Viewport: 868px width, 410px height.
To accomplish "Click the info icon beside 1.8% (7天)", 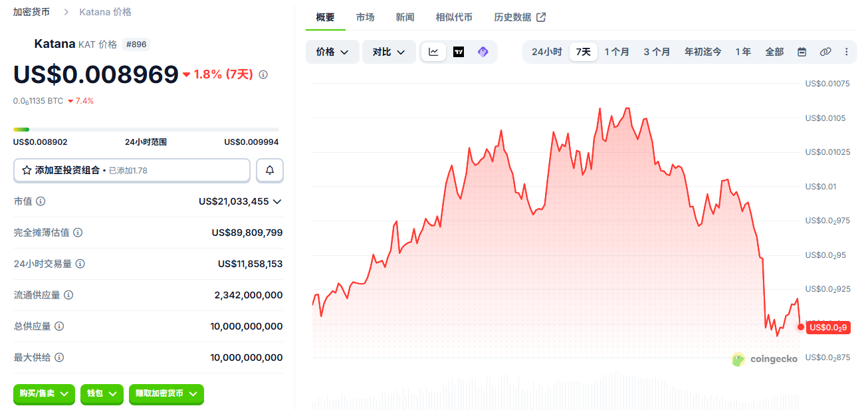I will point(263,74).
